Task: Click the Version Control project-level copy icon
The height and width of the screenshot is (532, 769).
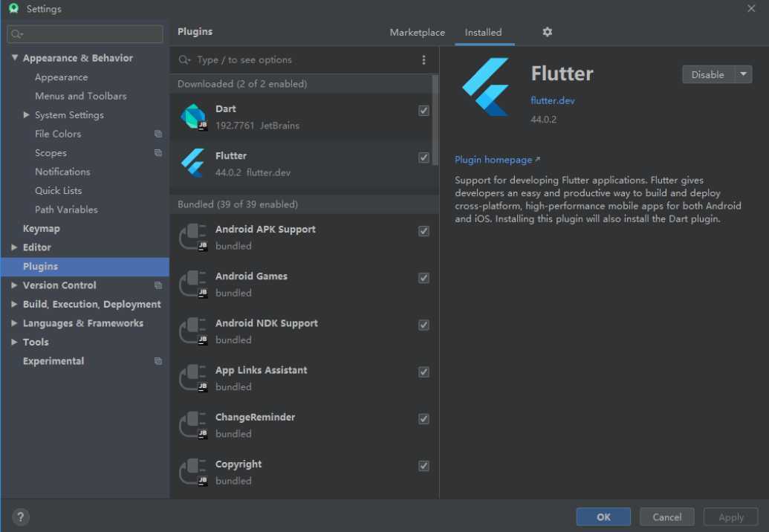Action: click(158, 285)
